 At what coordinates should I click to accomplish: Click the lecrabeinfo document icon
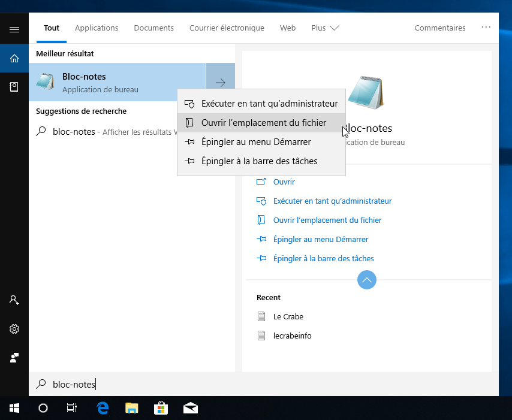261,336
